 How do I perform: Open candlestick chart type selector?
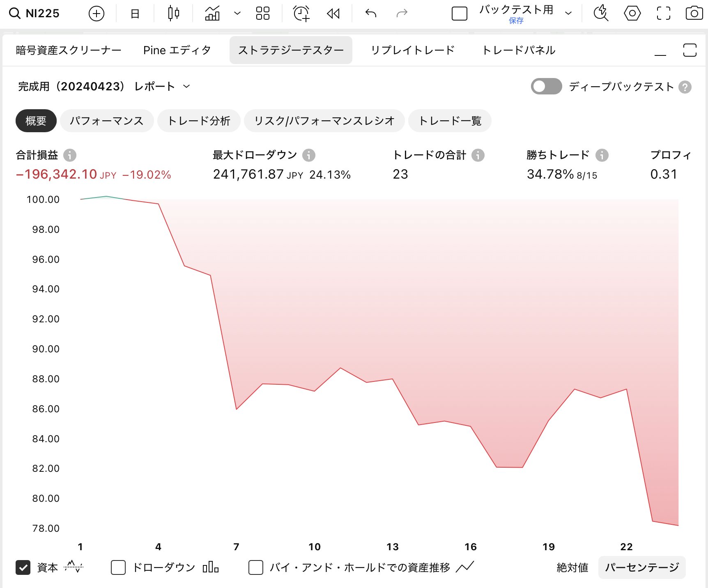pos(174,14)
